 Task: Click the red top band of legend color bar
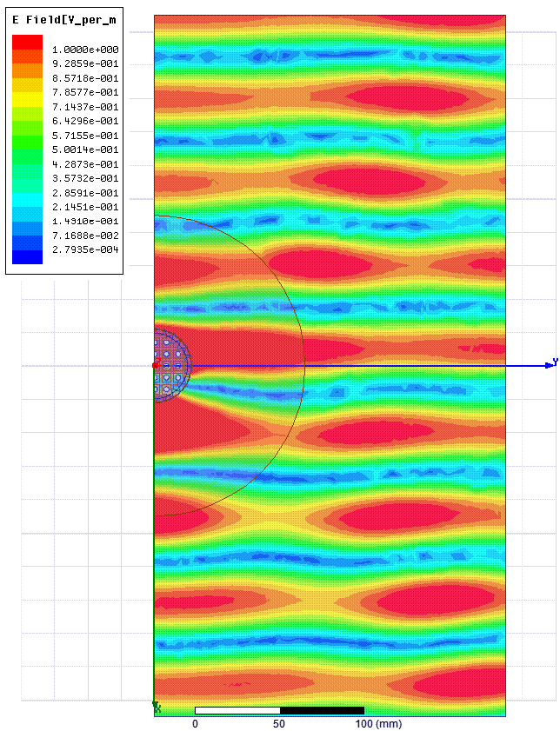(27, 42)
